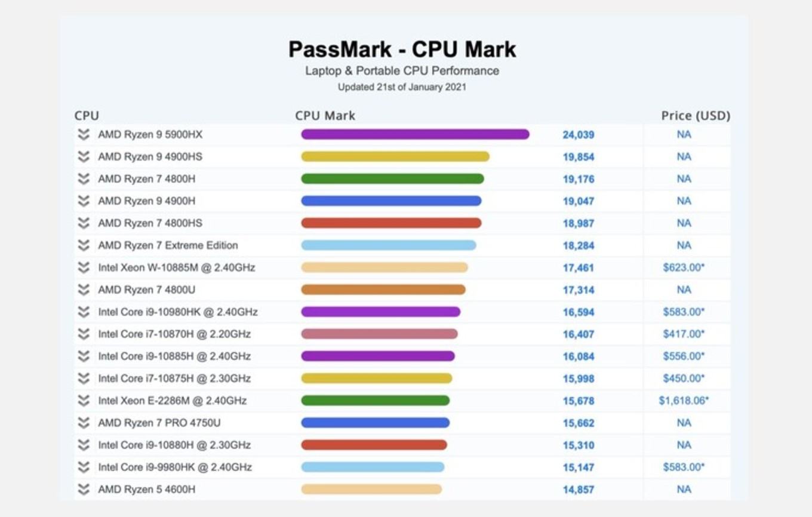Expand the Intel Core i9-10880H row chevron

[84, 445]
